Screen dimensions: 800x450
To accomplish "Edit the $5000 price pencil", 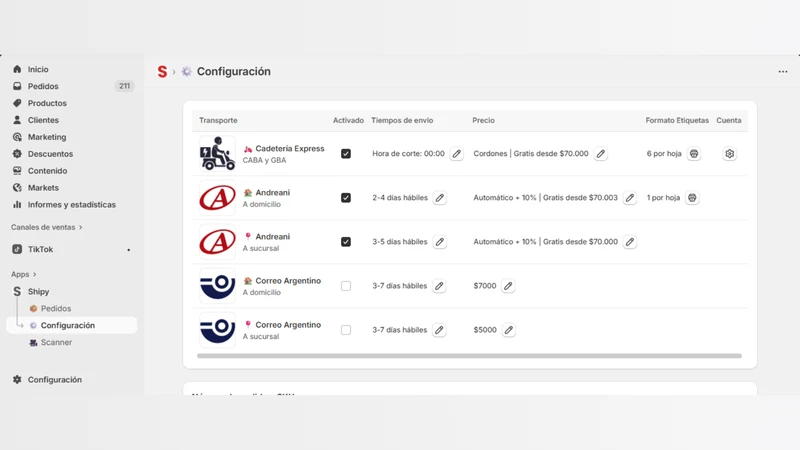I will pos(508,330).
